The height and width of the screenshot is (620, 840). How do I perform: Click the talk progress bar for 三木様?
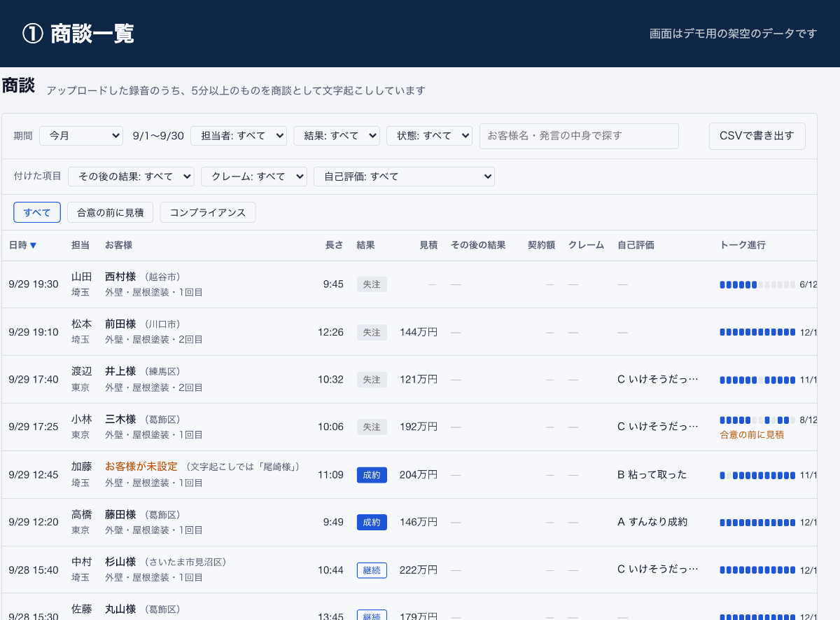tap(757, 420)
